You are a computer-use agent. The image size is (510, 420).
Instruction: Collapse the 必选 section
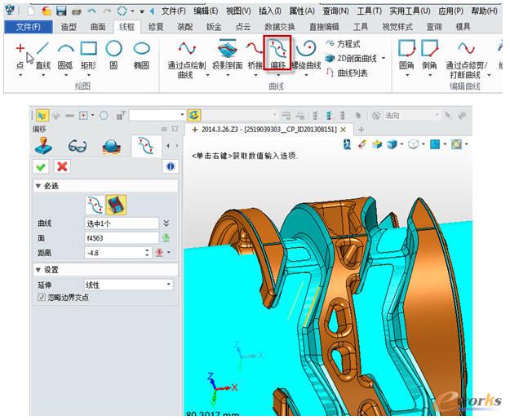coord(38,187)
